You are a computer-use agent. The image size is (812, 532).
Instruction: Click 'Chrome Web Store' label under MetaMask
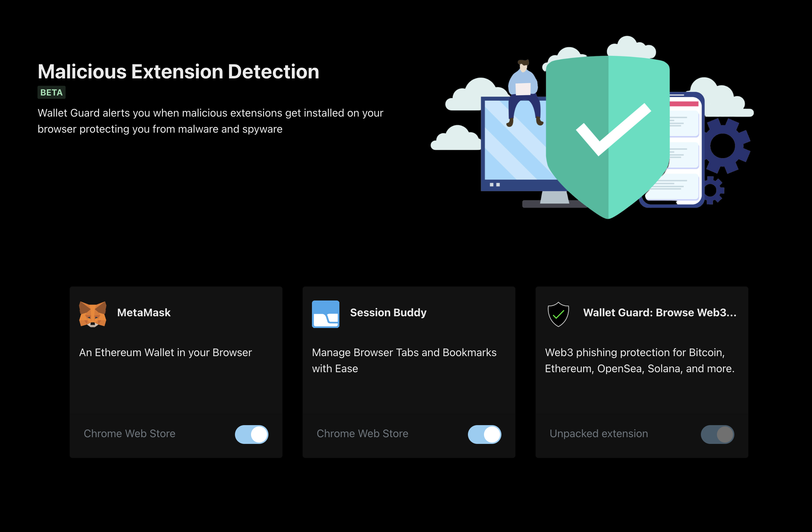130,434
